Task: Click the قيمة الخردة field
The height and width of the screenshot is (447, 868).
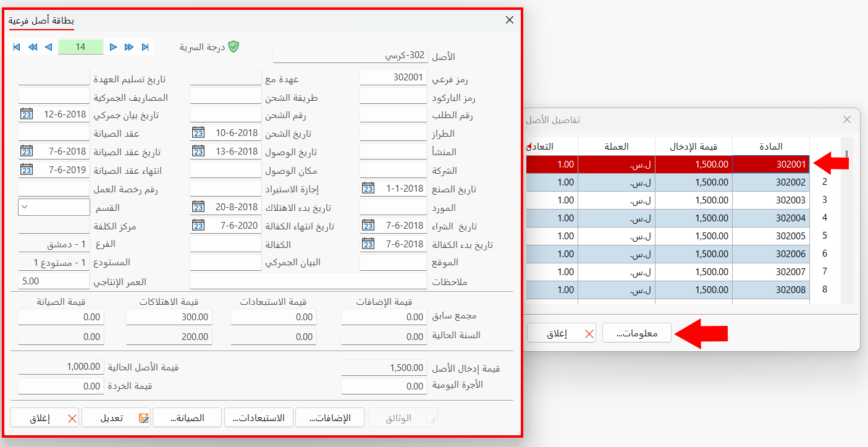Action: pos(61,386)
